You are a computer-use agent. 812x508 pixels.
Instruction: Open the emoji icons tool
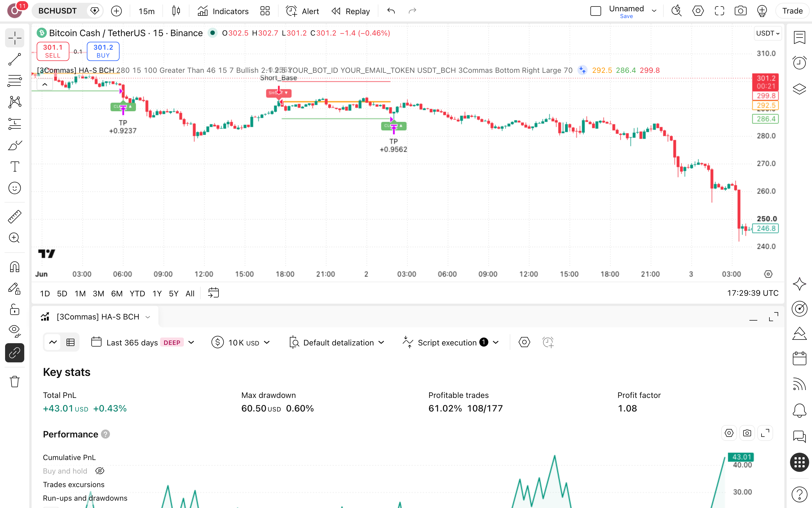click(15, 188)
